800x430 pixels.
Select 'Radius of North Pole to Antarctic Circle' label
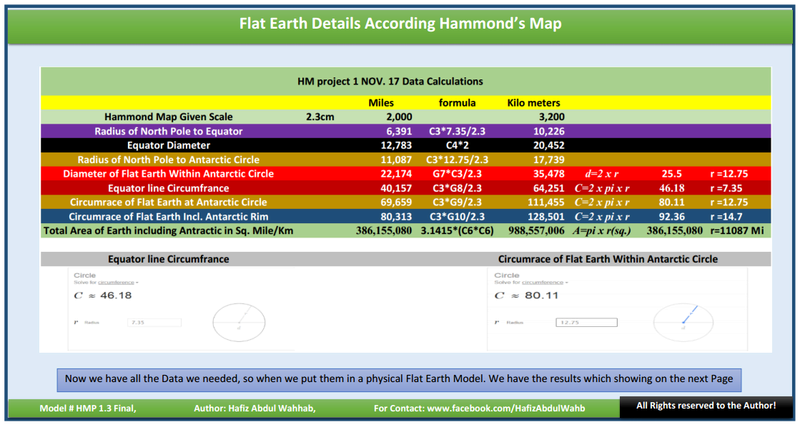pos(168,160)
